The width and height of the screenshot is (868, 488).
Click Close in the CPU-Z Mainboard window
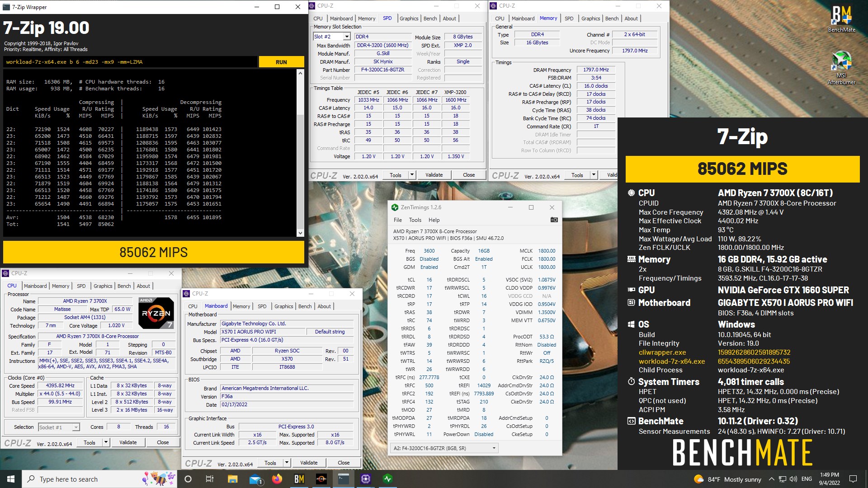point(344,463)
